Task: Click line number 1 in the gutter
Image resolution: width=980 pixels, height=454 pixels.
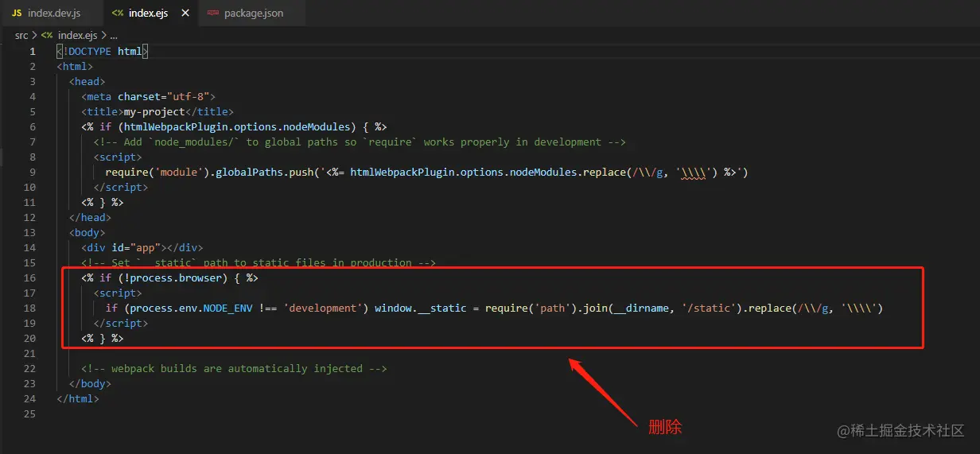Action: [x=33, y=52]
